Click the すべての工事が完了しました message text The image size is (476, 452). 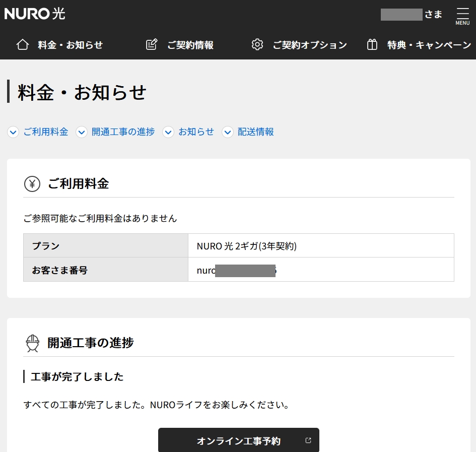coord(156,405)
